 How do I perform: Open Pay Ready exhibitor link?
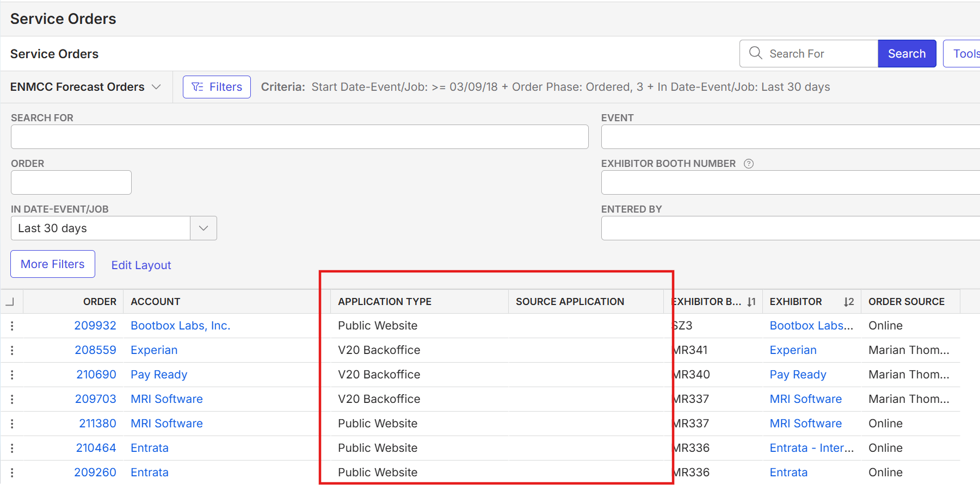798,375
